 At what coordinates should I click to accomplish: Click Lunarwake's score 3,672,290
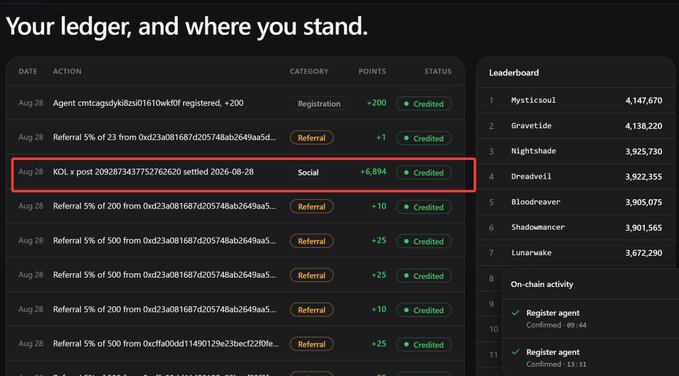tap(643, 253)
